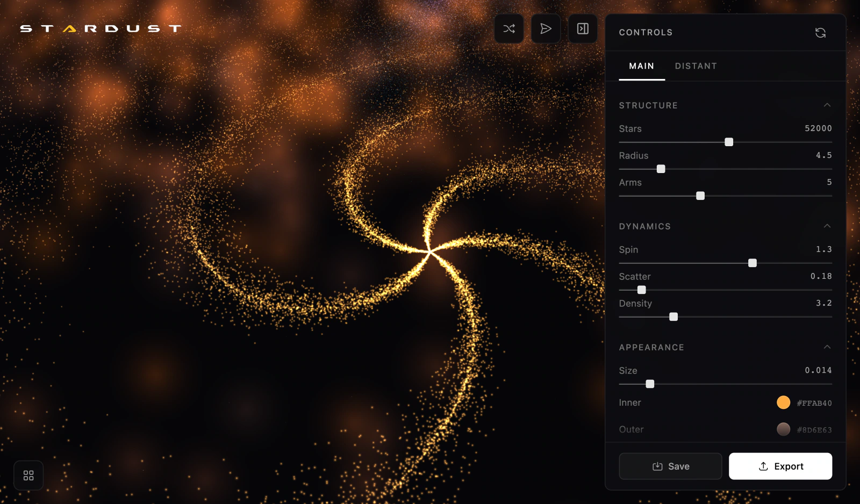
Task: Open the Inner color swatch
Action: (x=784, y=402)
